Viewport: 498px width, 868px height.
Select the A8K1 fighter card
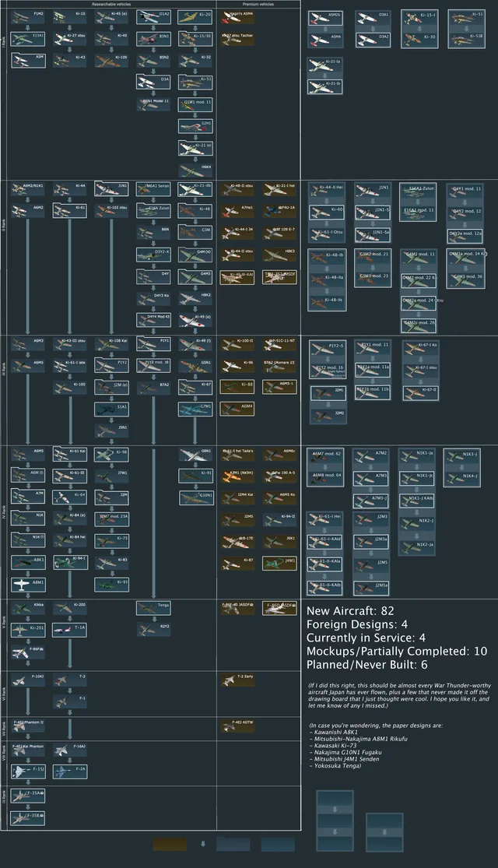coord(28,563)
